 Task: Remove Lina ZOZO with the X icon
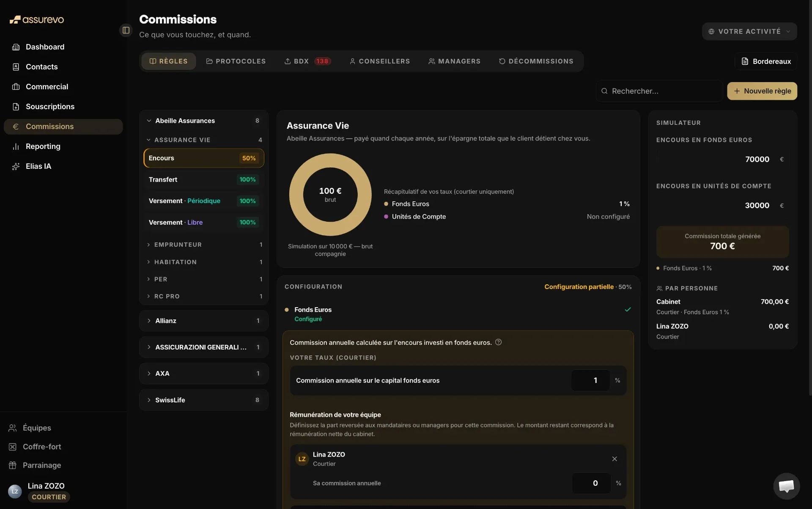click(x=614, y=459)
